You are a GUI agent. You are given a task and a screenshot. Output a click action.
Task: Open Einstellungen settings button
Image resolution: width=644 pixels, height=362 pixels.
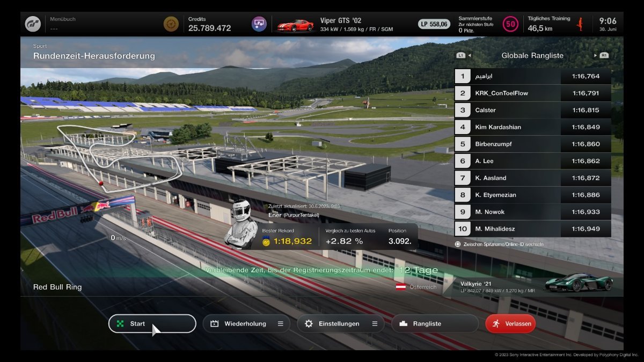coord(340,323)
